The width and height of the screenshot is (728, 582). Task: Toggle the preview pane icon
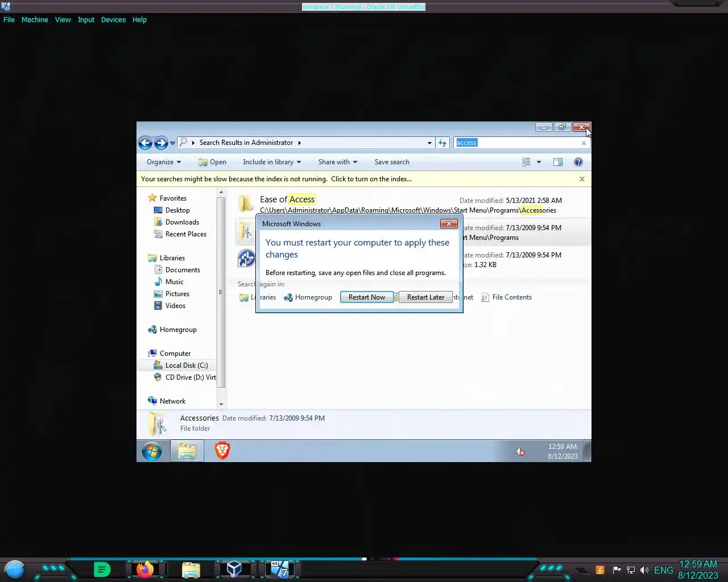558,162
